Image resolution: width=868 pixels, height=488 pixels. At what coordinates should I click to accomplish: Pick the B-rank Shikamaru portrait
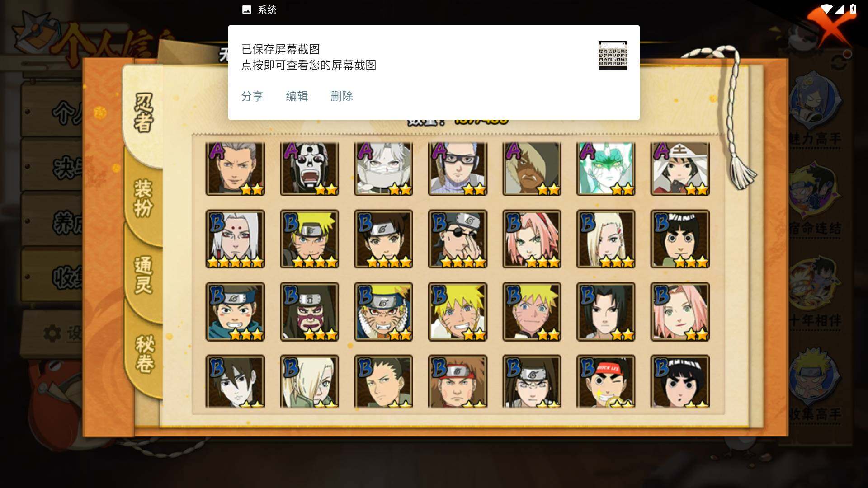point(383,381)
